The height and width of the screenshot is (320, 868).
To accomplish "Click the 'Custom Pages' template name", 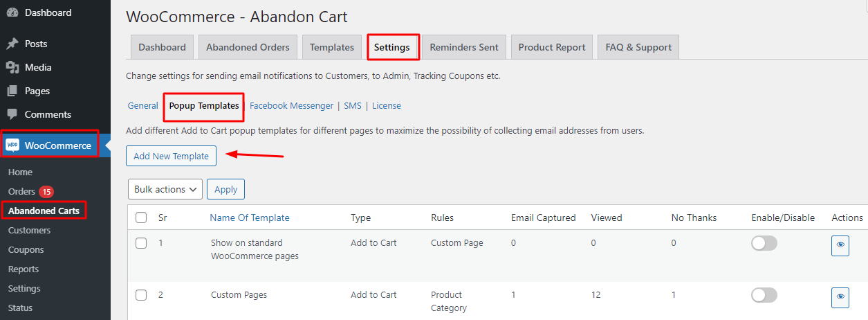I will point(239,295).
